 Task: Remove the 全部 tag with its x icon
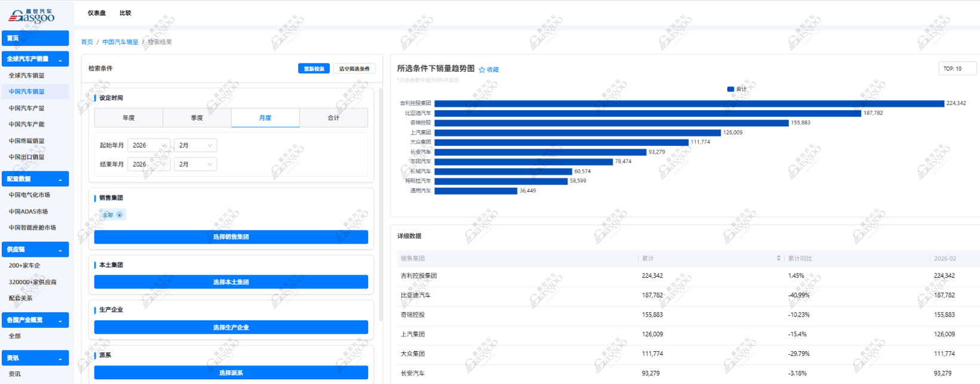coord(120,215)
